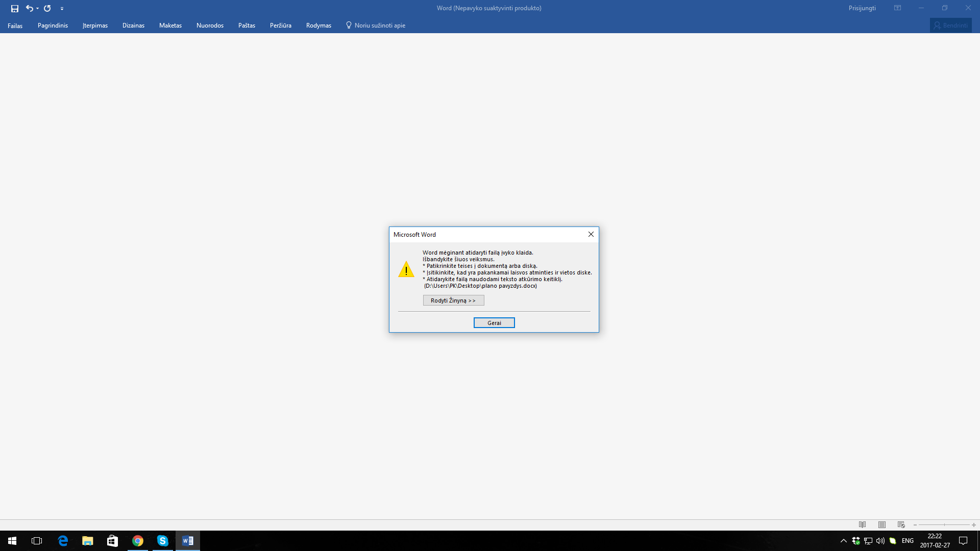The image size is (980, 551).
Task: Switch to Google Chrome in the taskbar
Action: pyautogui.click(x=138, y=541)
